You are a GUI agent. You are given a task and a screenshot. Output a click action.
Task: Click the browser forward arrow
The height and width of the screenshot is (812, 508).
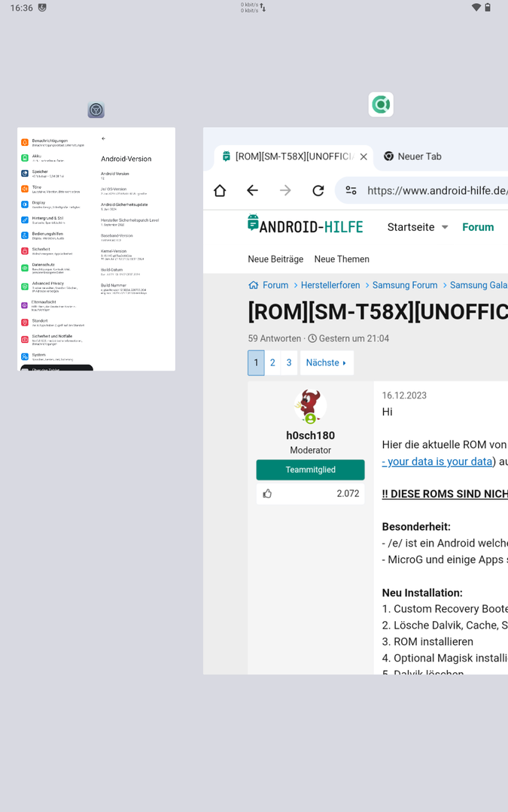[285, 190]
